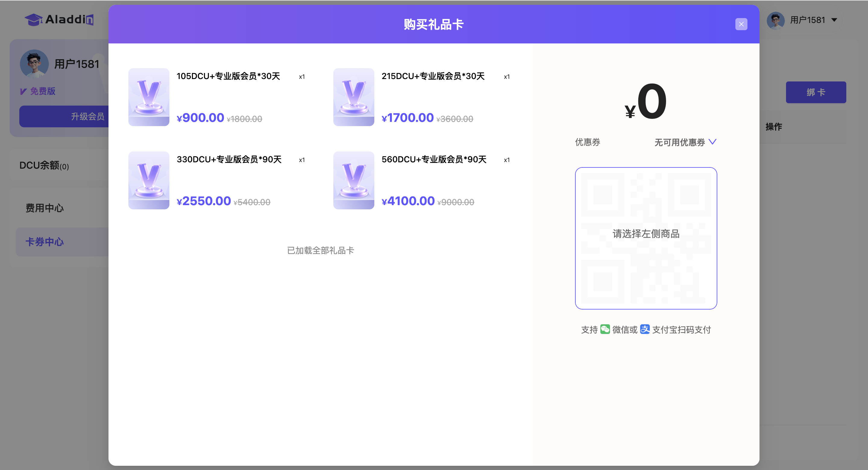Click the Aladdin logo icon
The image size is (868, 470).
(34, 20)
